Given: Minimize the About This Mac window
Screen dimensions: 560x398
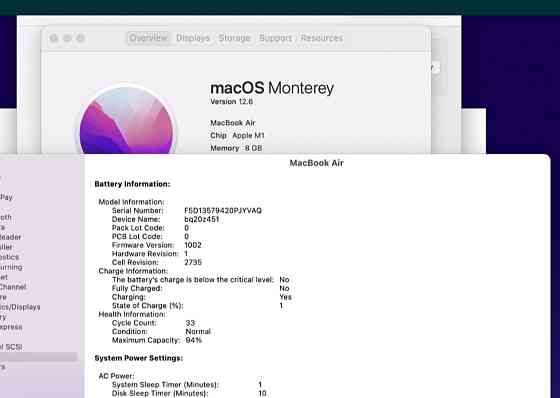Looking at the screenshot, I should (x=67, y=38).
